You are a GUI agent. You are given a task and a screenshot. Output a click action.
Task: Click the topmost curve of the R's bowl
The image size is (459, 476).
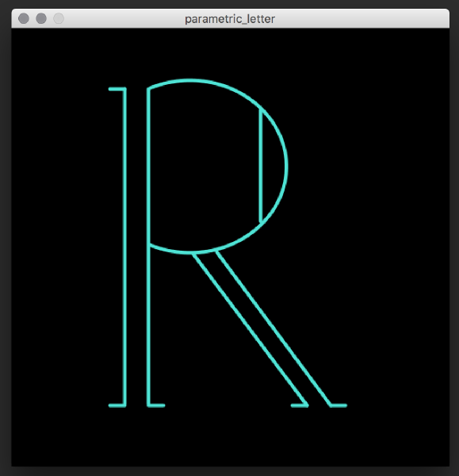click(189, 81)
